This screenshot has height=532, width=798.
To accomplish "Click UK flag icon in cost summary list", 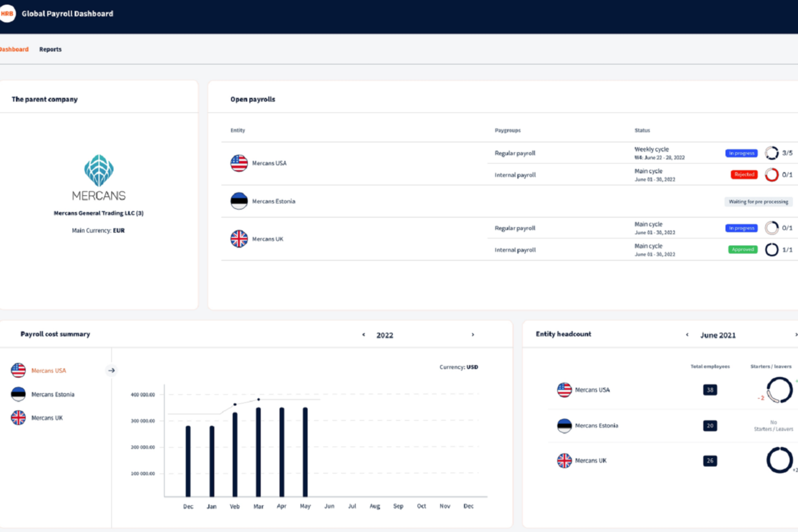I will [18, 418].
